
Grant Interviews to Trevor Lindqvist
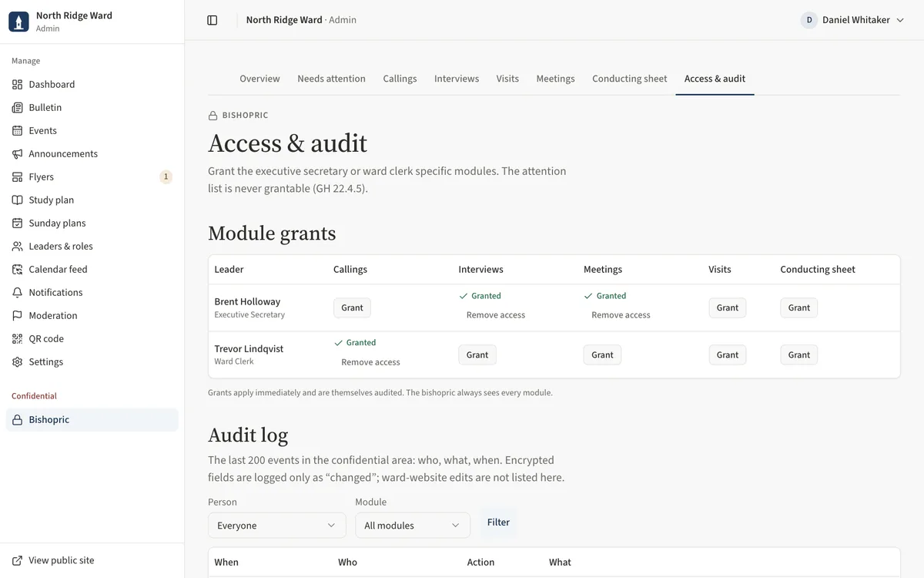[x=477, y=355]
